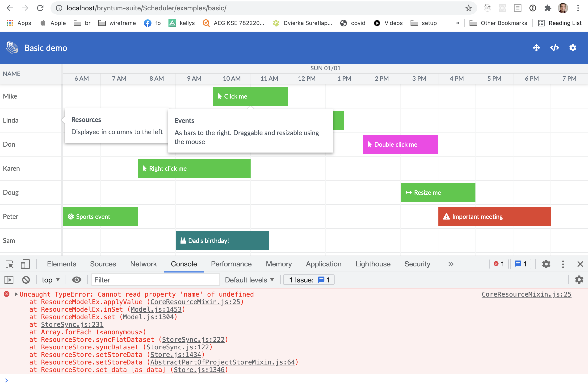Image resolution: width=588 pixels, height=389 pixels.
Task: Click the console Filter input field
Action: pyautogui.click(x=155, y=280)
